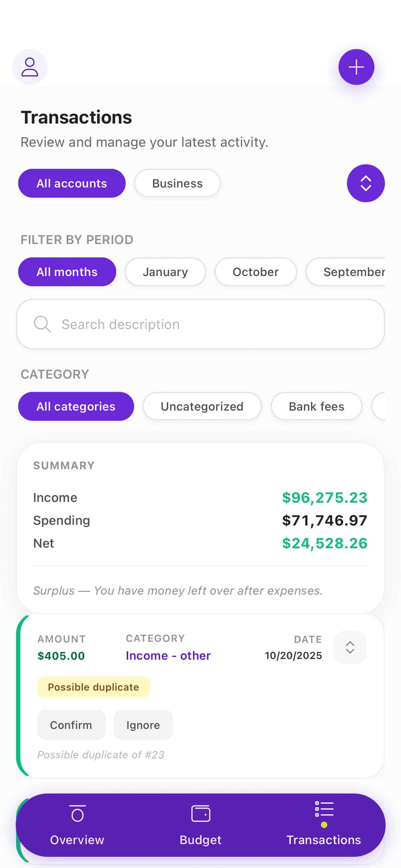Open the purple sort chevrons button
This screenshot has height=868, width=401.
click(365, 183)
